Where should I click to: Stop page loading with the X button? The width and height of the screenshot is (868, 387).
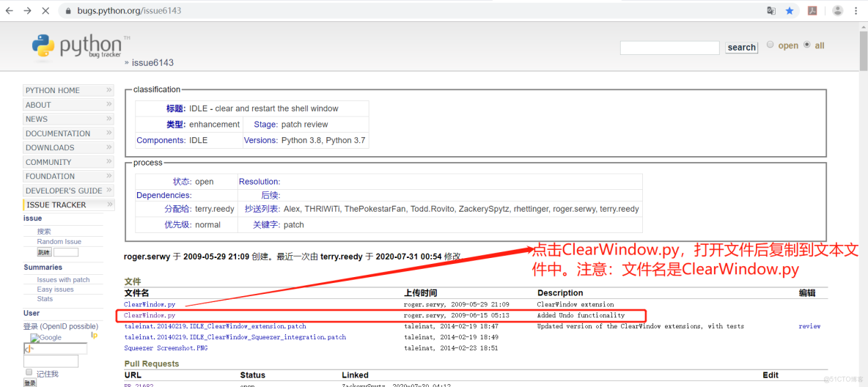click(x=45, y=10)
